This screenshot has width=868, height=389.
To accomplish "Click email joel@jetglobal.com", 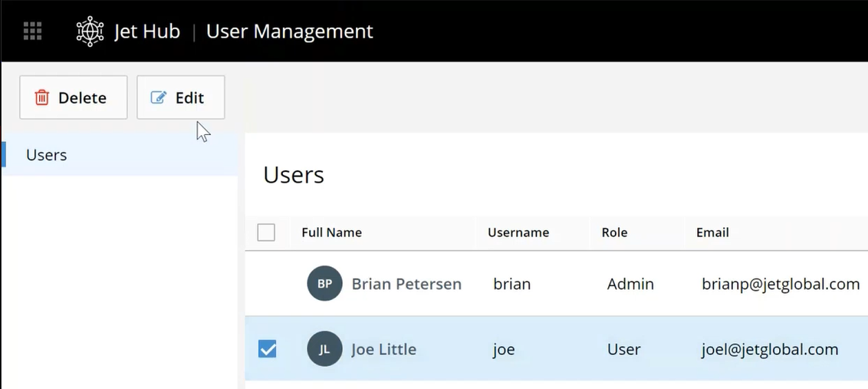I will click(x=770, y=350).
